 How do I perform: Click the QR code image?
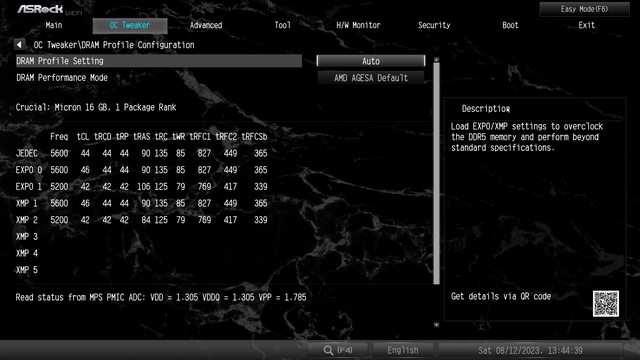pos(606,304)
